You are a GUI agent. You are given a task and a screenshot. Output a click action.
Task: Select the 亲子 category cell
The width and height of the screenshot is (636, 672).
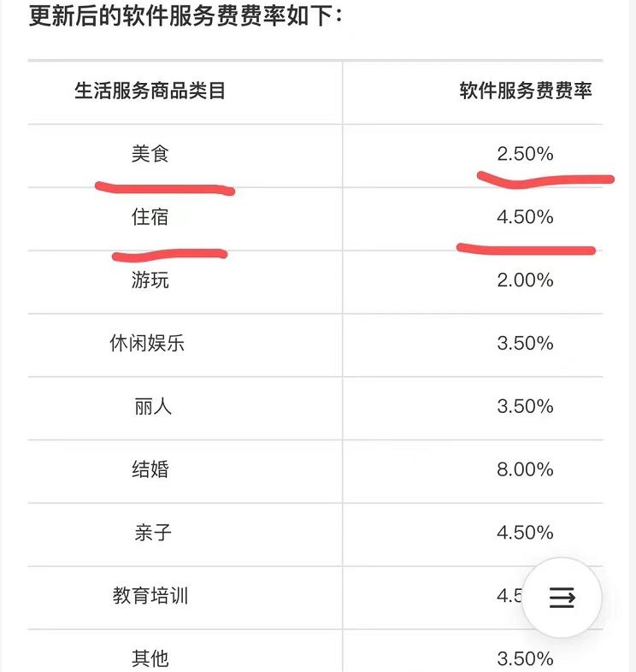pyautogui.click(x=152, y=533)
